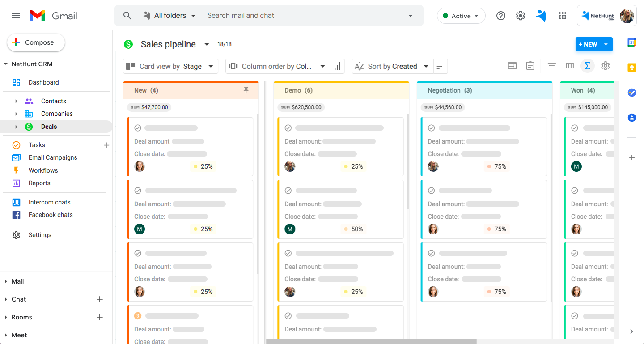Mark first New column deal task complete

[138, 128]
